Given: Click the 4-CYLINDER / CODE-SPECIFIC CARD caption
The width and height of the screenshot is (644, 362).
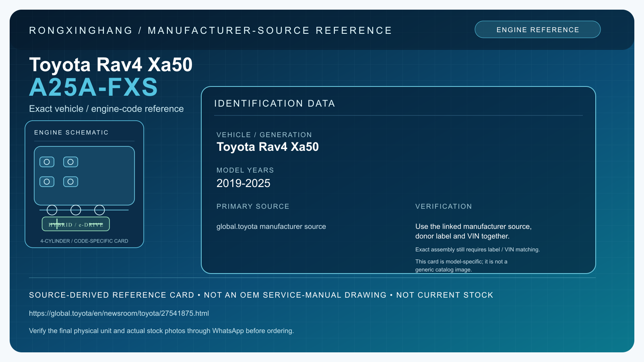Looking at the screenshot, I should click(84, 241).
